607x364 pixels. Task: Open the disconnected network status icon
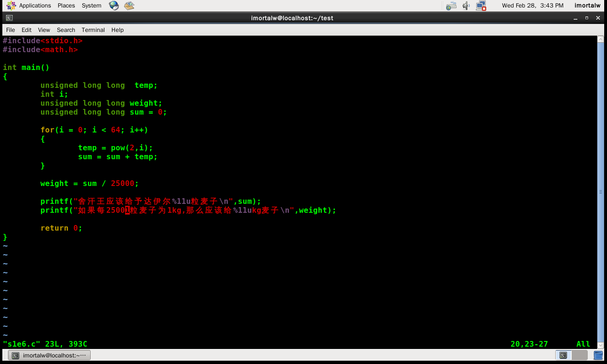point(481,6)
